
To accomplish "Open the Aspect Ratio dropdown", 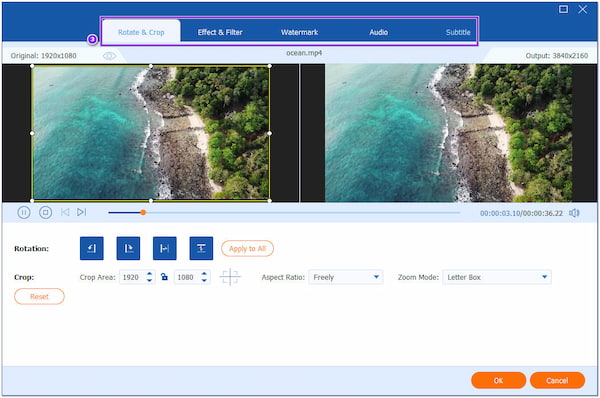I will (346, 277).
